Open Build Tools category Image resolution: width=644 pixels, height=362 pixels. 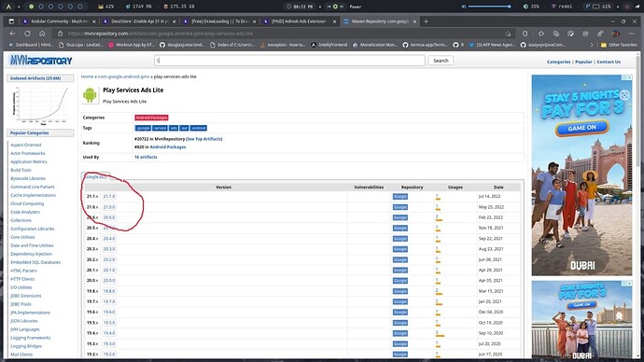(21, 170)
